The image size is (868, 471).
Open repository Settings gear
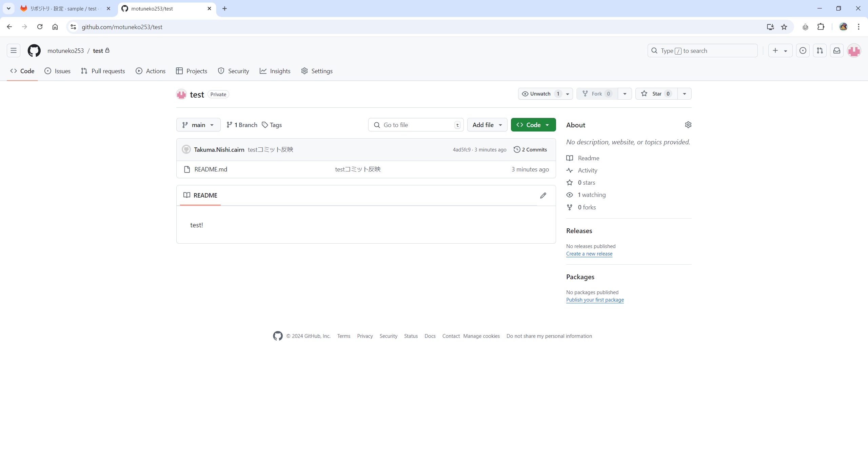[304, 71]
